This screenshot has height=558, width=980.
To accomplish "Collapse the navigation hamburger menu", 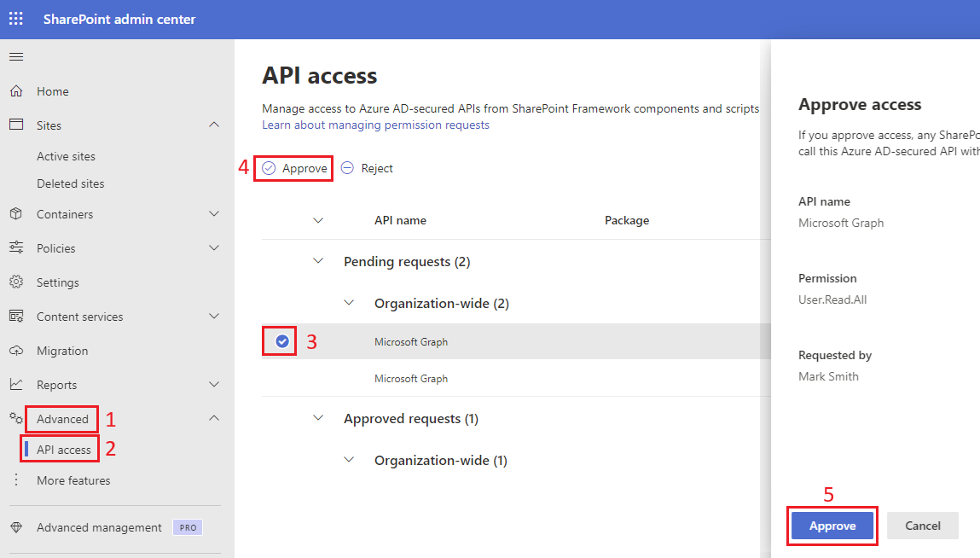I will 16,57.
